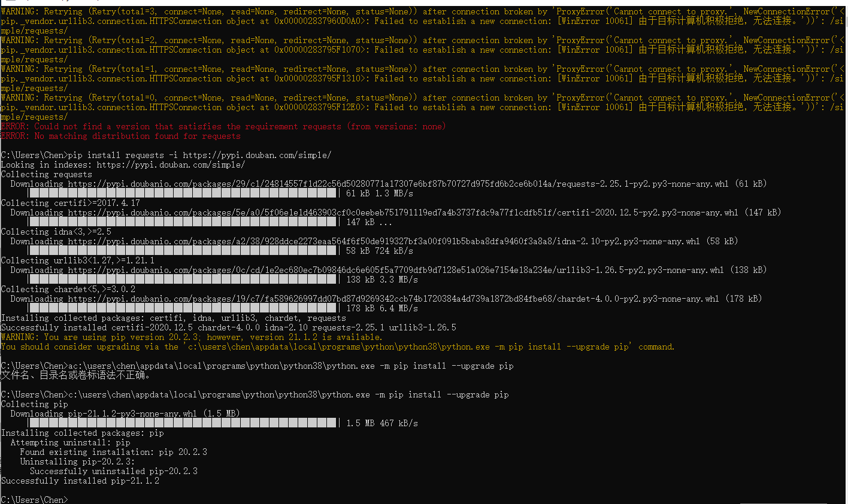Click the pip download progress bar showing 1.5 MB

click(x=183, y=423)
